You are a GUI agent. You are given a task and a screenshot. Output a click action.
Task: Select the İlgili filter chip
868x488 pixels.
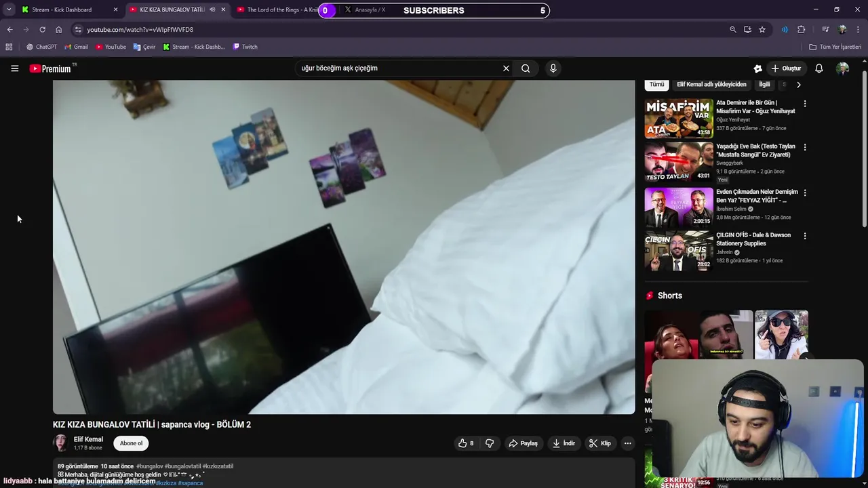click(764, 85)
